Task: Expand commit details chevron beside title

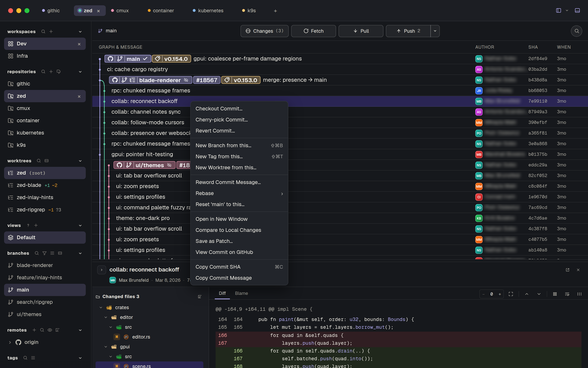Action: pyautogui.click(x=102, y=270)
